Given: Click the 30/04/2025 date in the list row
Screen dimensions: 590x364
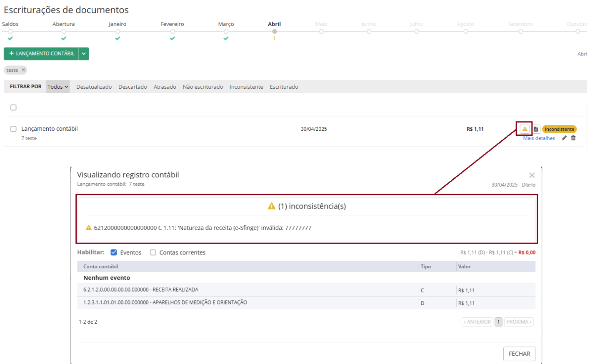Looking at the screenshot, I should click(314, 129).
